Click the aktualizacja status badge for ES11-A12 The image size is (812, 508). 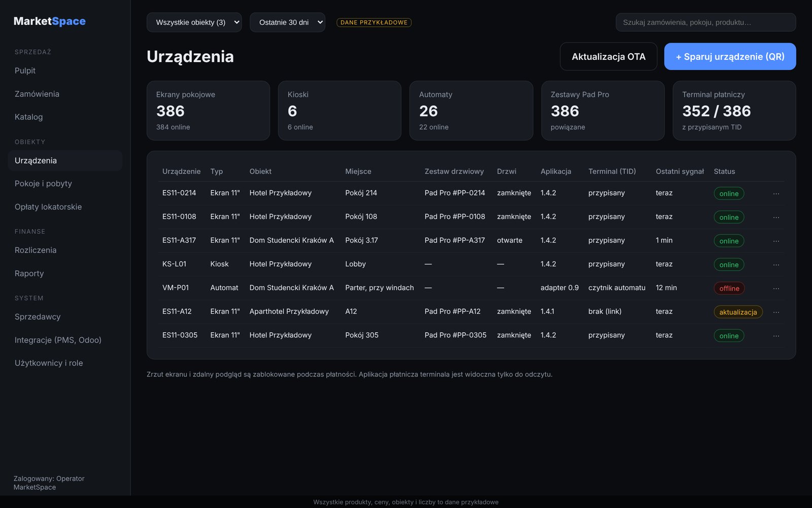(738, 312)
